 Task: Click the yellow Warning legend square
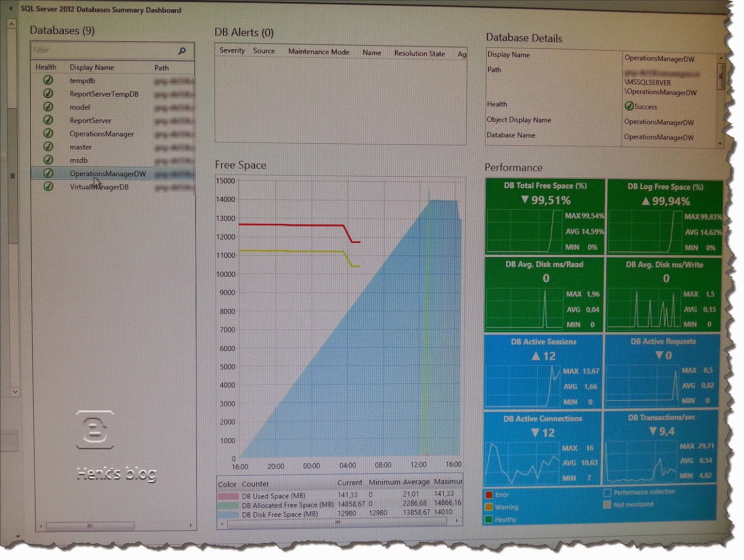(x=489, y=507)
